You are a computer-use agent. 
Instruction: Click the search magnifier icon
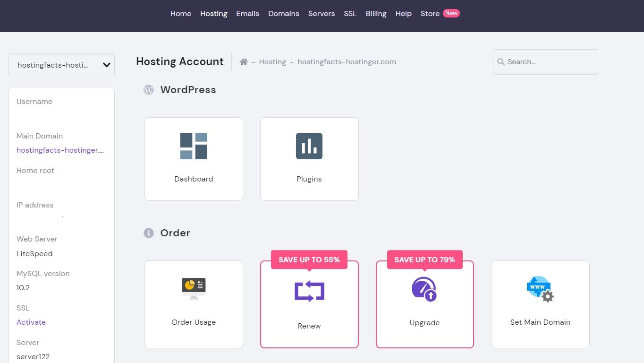pyautogui.click(x=501, y=62)
